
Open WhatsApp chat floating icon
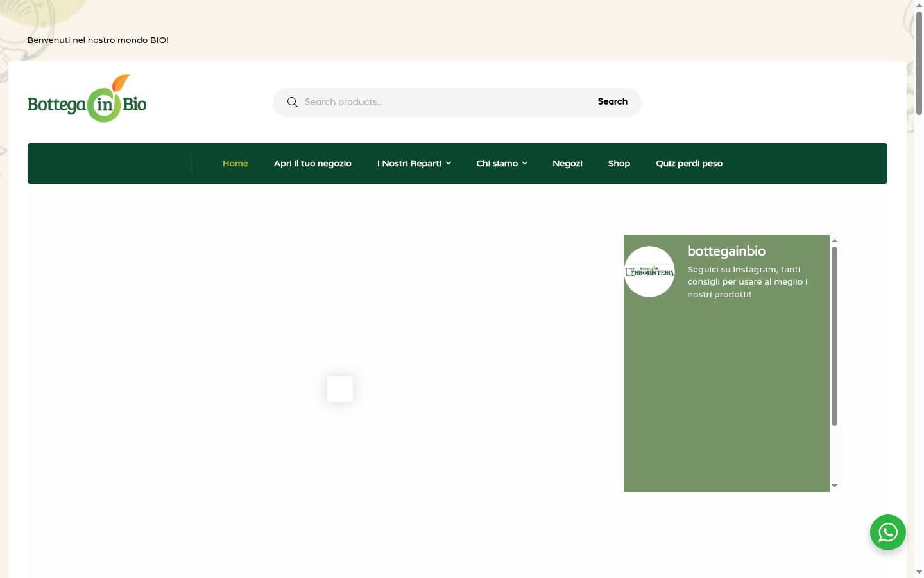click(x=888, y=532)
